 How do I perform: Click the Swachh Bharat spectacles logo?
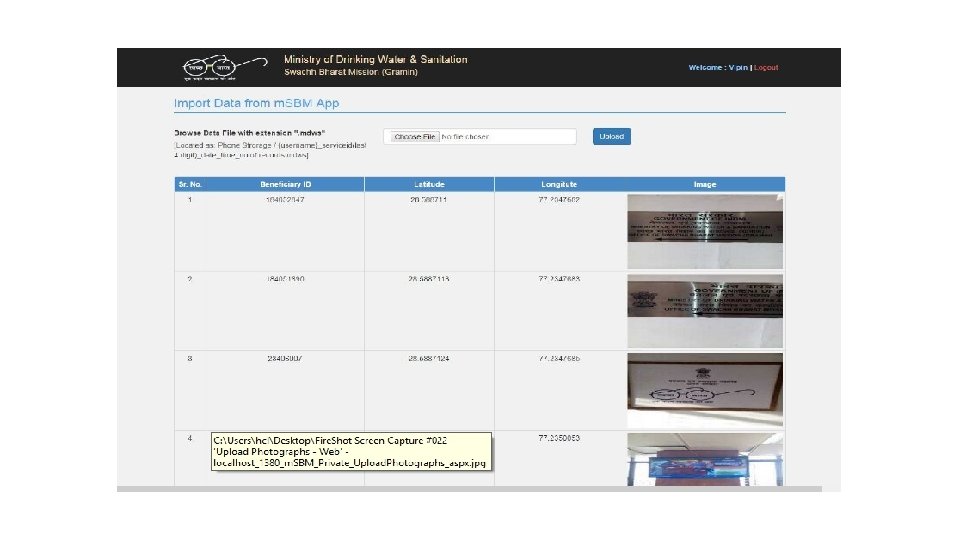click(x=225, y=67)
